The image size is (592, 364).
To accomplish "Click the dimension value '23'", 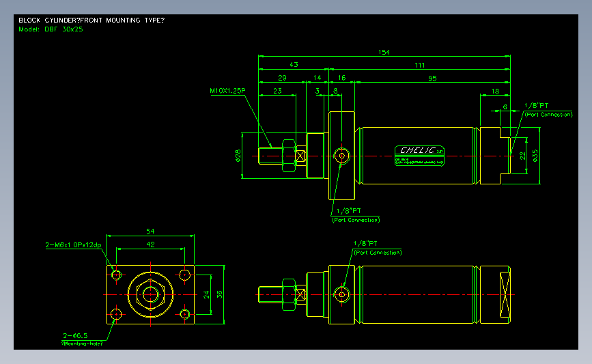I will coord(277,91).
